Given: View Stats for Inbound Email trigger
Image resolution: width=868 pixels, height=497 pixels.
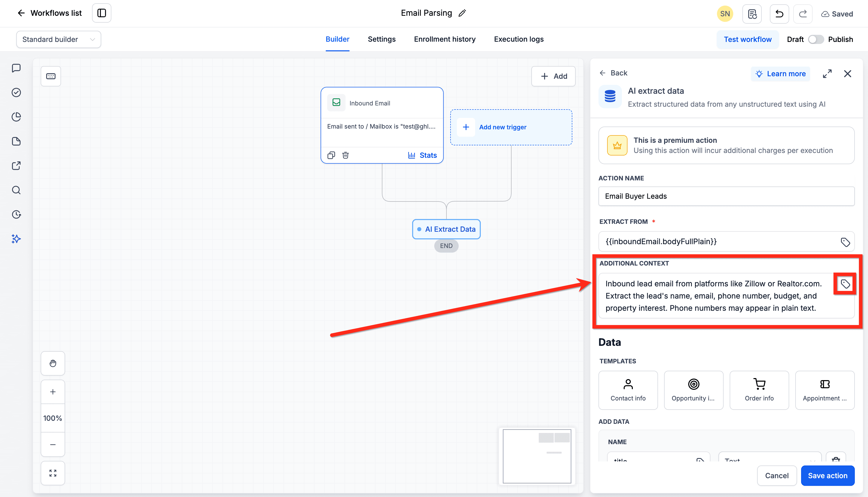Looking at the screenshot, I should click(422, 155).
